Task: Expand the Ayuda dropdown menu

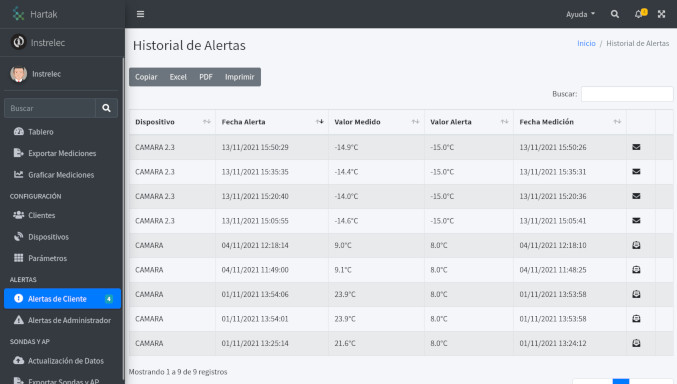Action: (x=580, y=14)
